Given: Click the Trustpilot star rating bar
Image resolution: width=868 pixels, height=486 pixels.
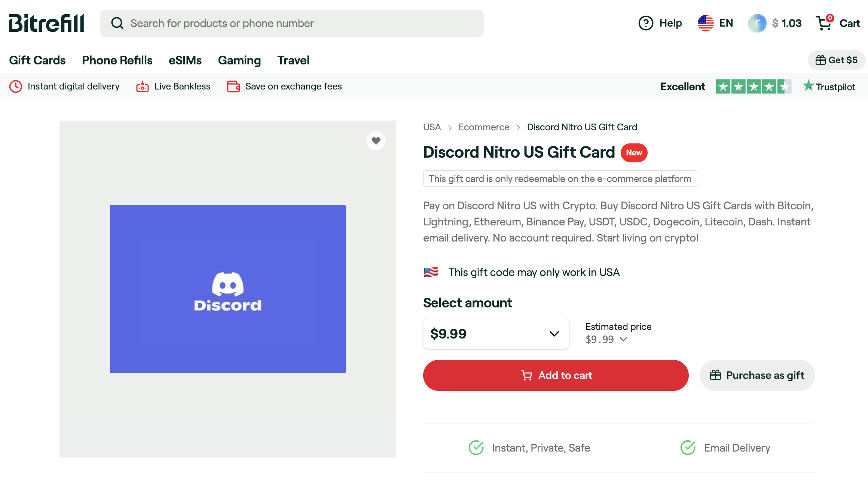Looking at the screenshot, I should (754, 86).
